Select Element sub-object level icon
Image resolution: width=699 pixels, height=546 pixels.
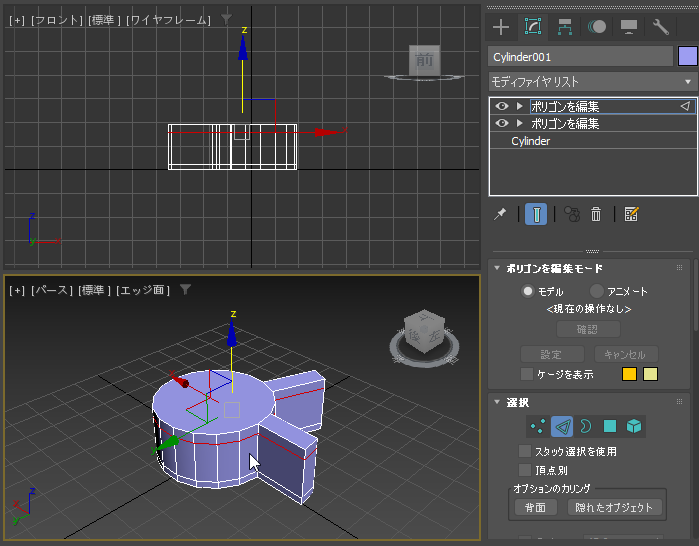click(634, 427)
